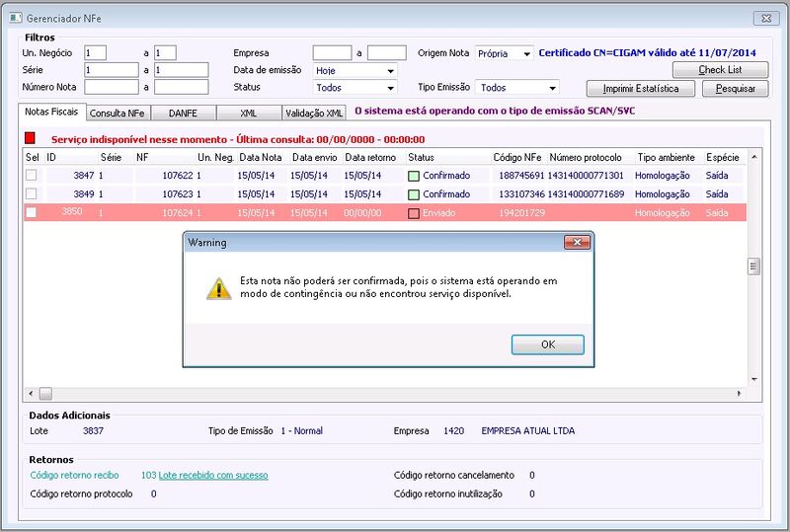Open the XML tab
790x532 pixels.
(249, 114)
